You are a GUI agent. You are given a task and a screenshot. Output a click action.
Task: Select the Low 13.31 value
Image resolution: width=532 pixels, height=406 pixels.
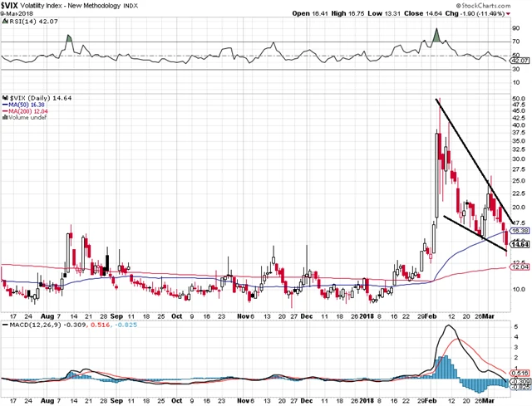384,13
